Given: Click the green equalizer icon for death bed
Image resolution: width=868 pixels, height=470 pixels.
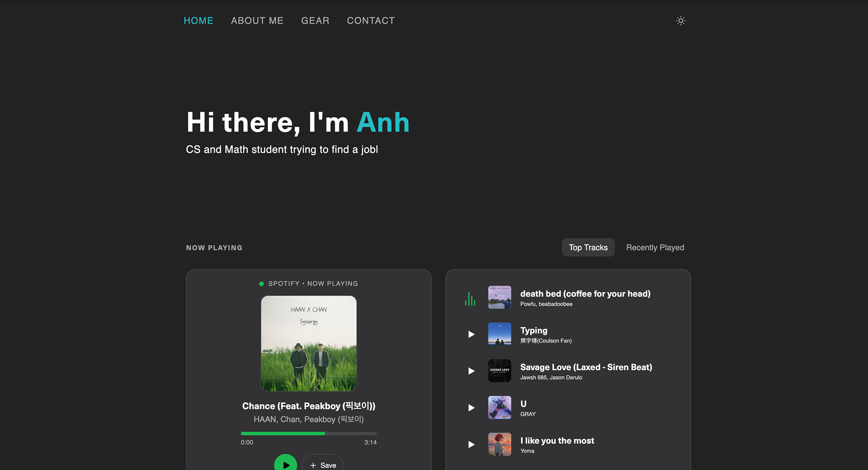Looking at the screenshot, I should [x=470, y=299].
